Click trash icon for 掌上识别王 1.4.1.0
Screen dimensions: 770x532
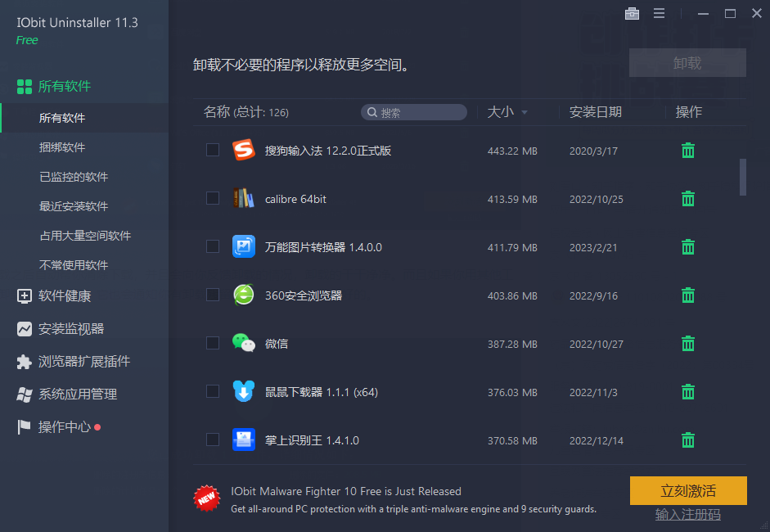coord(688,440)
